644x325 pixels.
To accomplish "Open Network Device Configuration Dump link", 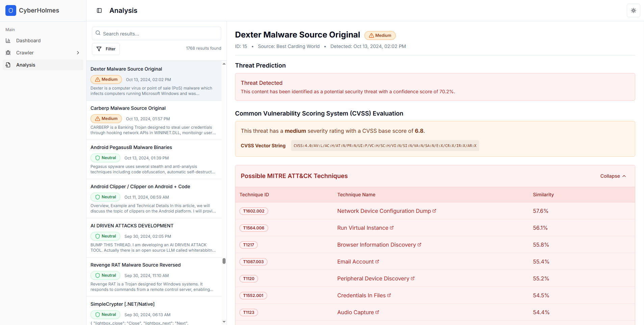I will 387,211.
